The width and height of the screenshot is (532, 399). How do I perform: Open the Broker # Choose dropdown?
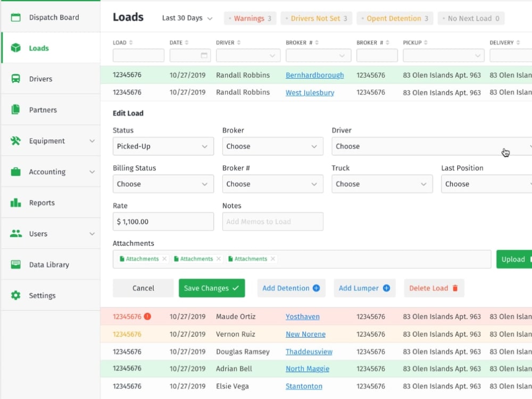pyautogui.click(x=273, y=184)
